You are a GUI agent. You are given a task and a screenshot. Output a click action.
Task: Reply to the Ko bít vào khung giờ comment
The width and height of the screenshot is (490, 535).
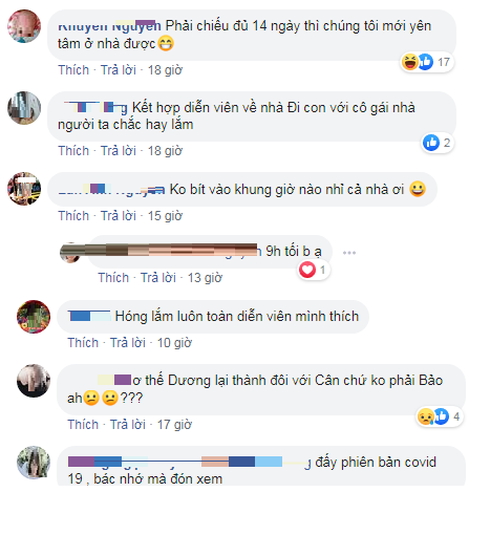118,216
